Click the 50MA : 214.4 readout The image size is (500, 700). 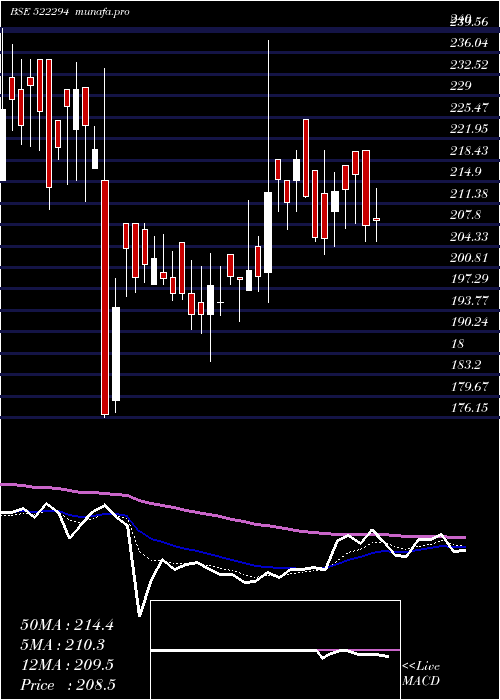(67, 625)
